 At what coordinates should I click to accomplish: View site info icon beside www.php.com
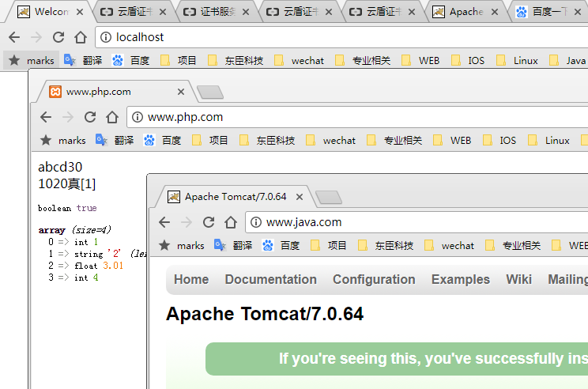(x=138, y=117)
